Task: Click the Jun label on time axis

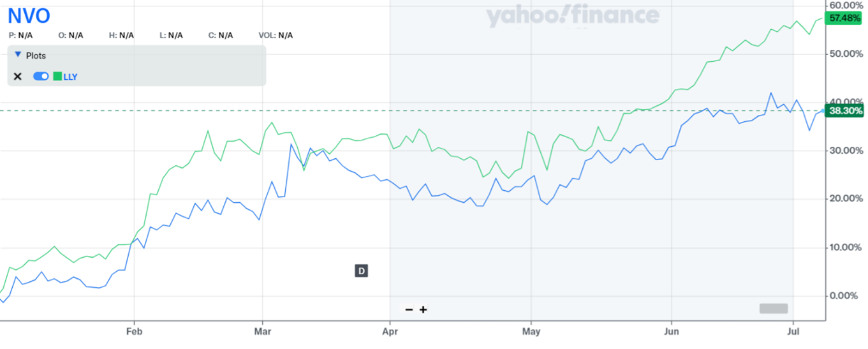Action: click(671, 331)
